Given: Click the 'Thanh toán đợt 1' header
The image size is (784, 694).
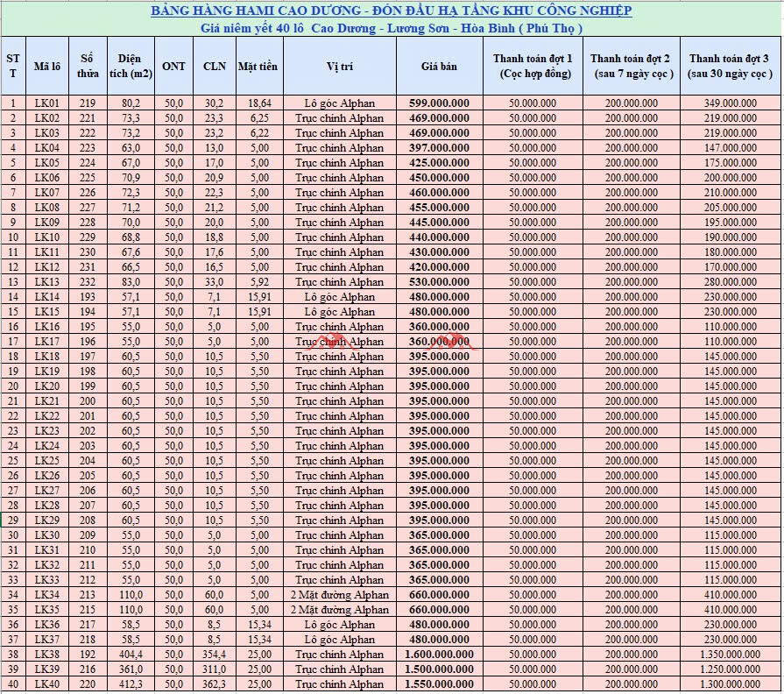Looking at the screenshot, I should [532, 66].
